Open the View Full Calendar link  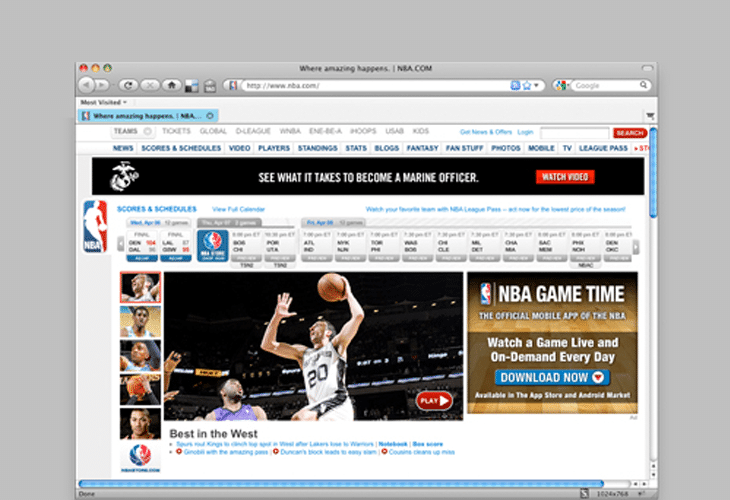click(x=238, y=209)
